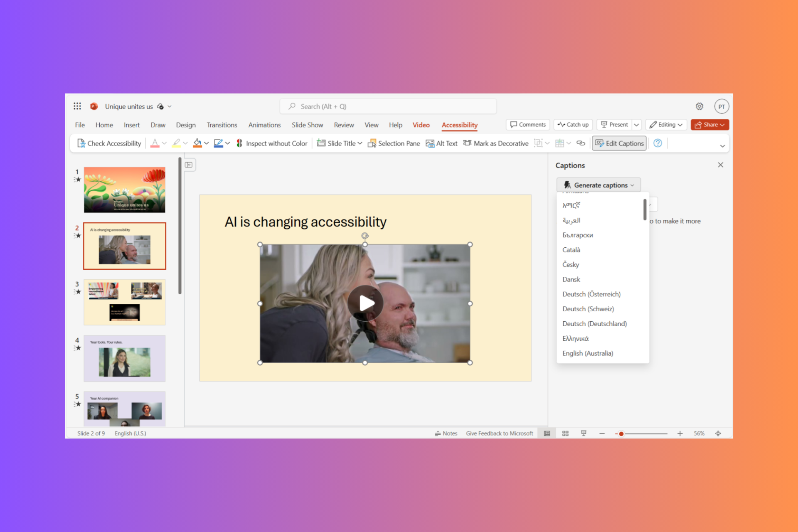Expand the highlight color dropdown arrow
The height and width of the screenshot is (532, 798).
tap(185, 143)
